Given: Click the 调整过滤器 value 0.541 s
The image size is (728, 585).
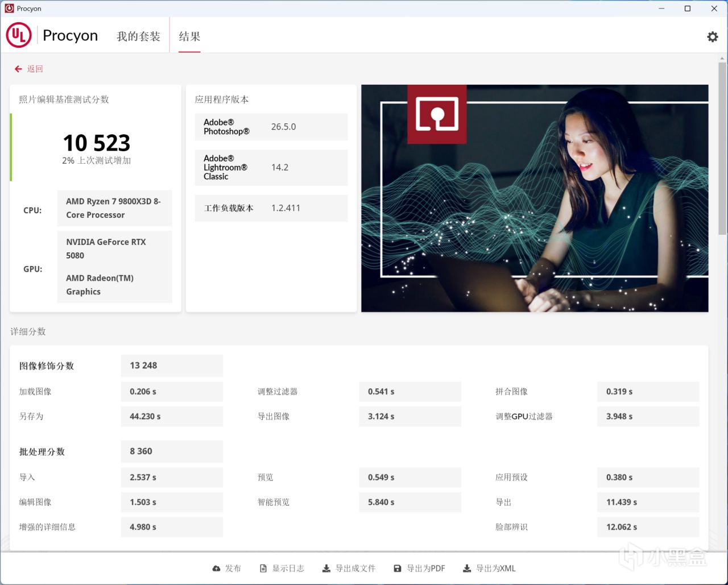Looking at the screenshot, I should [x=410, y=392].
